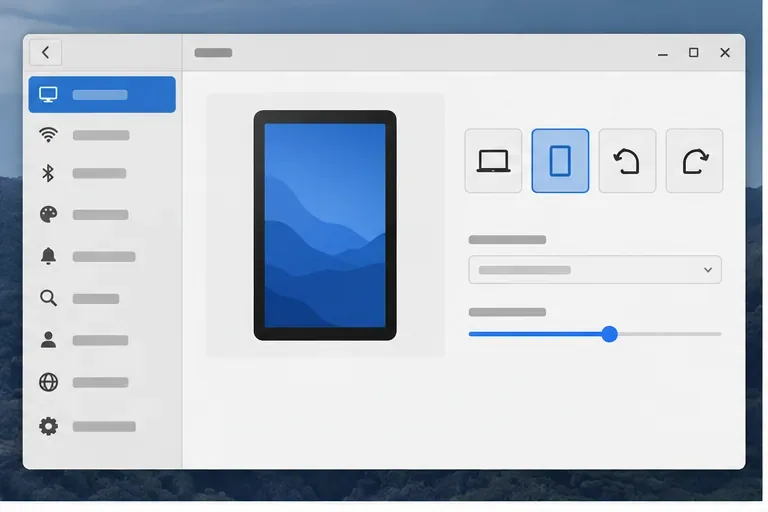Select the portrait tablet orientation button
This screenshot has width=768, height=512.
(560, 161)
